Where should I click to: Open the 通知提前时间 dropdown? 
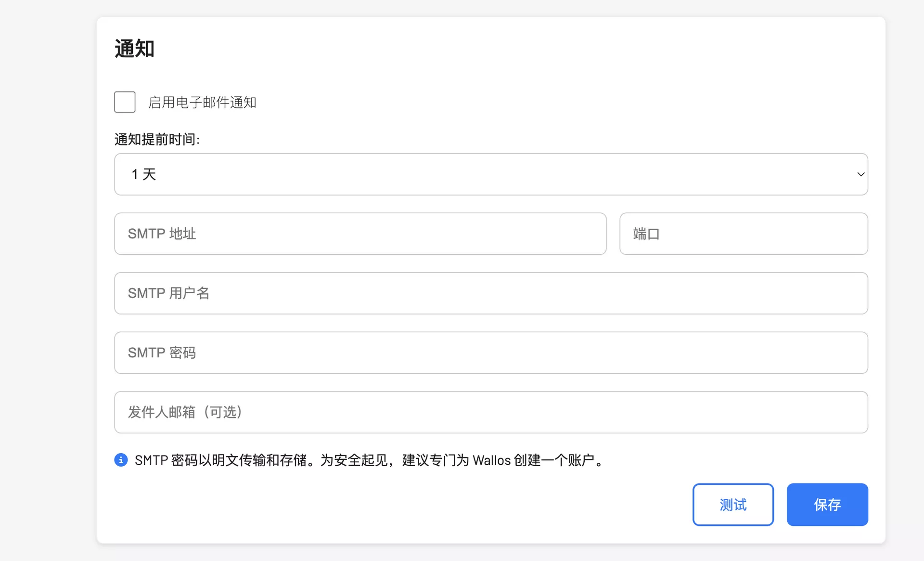(491, 174)
